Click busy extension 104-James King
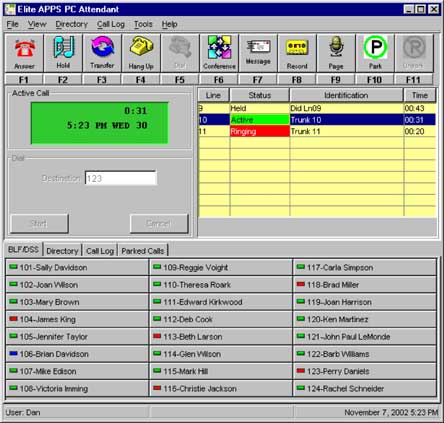The image size is (444, 423). point(77,319)
